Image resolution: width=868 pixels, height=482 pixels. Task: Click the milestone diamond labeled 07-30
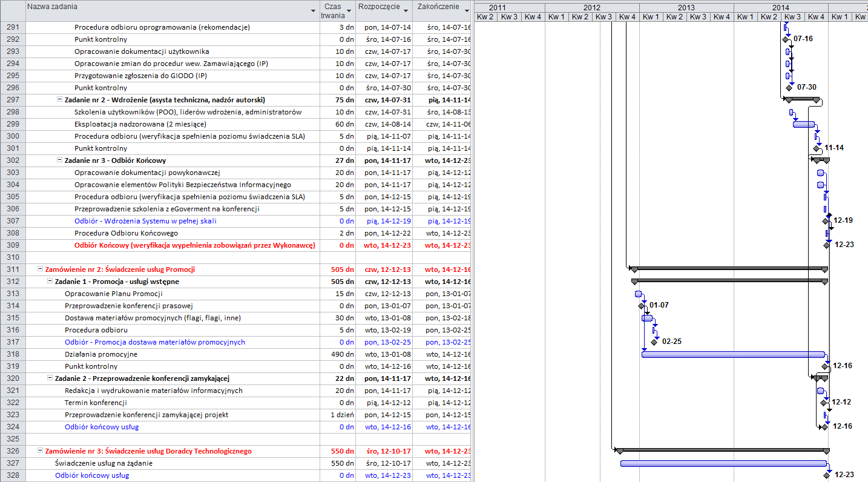(x=789, y=88)
